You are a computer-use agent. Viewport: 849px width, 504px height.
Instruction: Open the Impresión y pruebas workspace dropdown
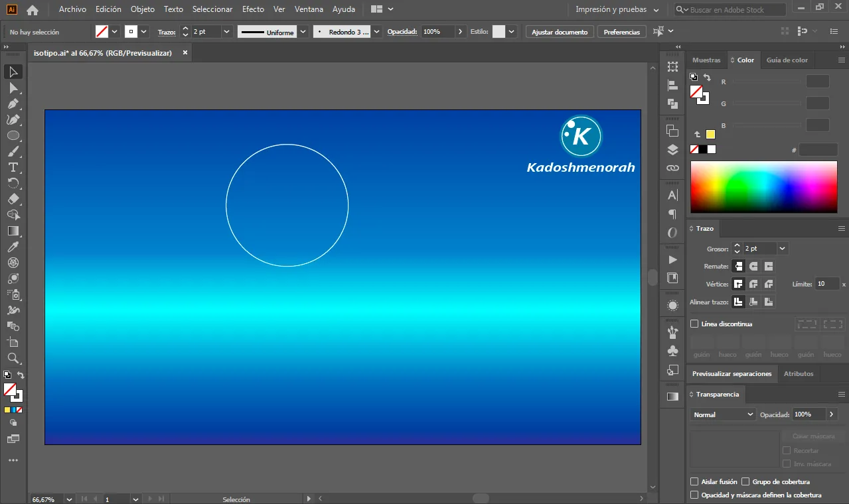coord(617,9)
